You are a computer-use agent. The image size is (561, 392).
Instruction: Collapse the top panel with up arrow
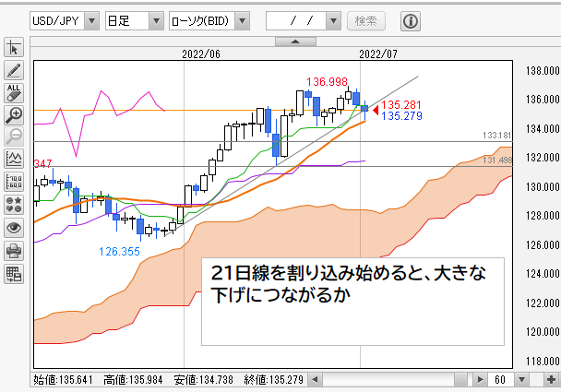295,42
